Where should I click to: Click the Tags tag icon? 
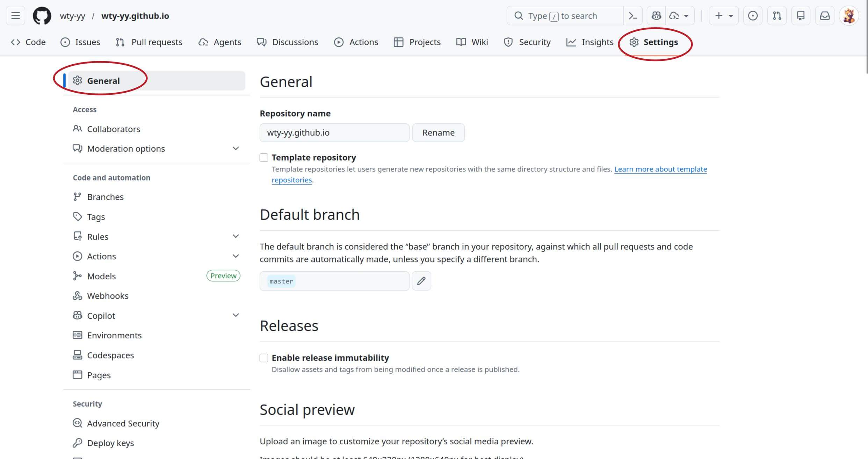click(x=77, y=217)
